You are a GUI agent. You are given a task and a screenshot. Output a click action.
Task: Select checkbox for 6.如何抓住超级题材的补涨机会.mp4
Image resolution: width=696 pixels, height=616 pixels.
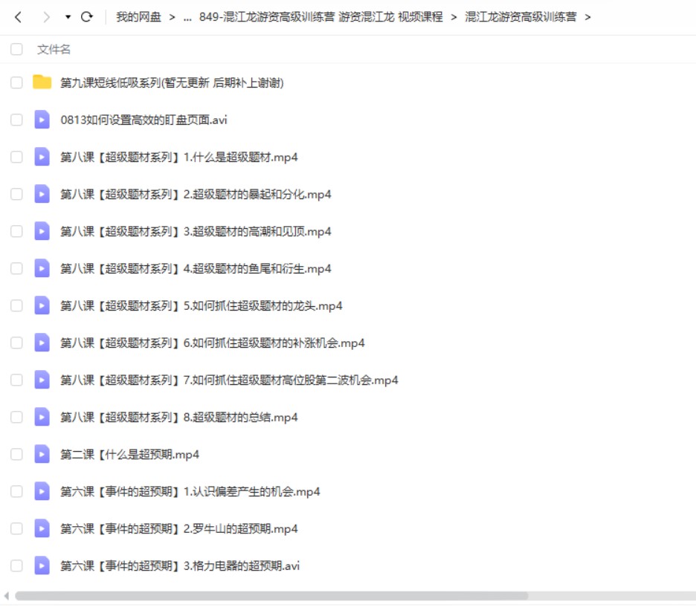point(16,343)
